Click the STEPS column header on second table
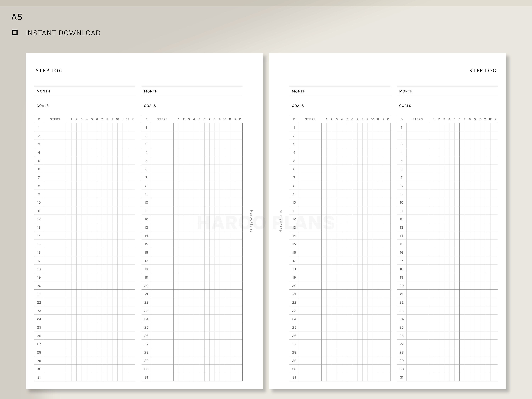 pos(162,119)
